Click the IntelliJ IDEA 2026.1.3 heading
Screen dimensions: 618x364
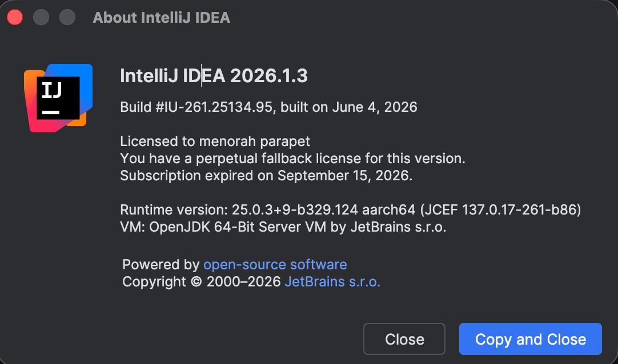pyautogui.click(x=214, y=75)
